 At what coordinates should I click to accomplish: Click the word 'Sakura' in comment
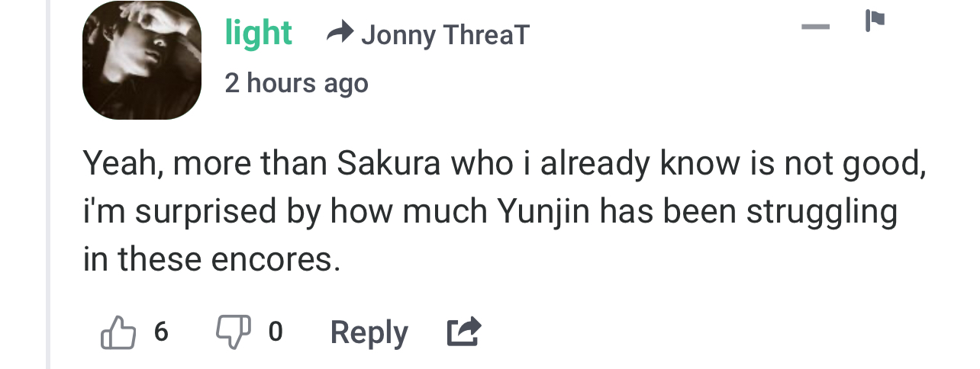pos(388,163)
